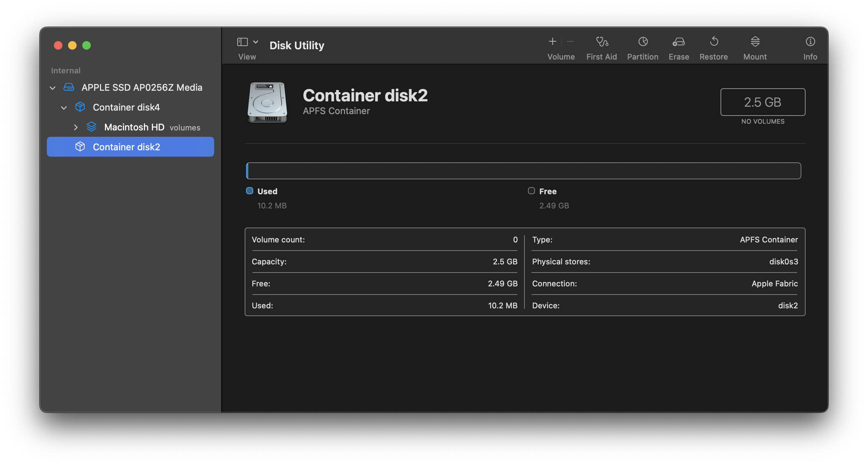Click the hard drive image thumbnail
868x465 pixels.
267,102
